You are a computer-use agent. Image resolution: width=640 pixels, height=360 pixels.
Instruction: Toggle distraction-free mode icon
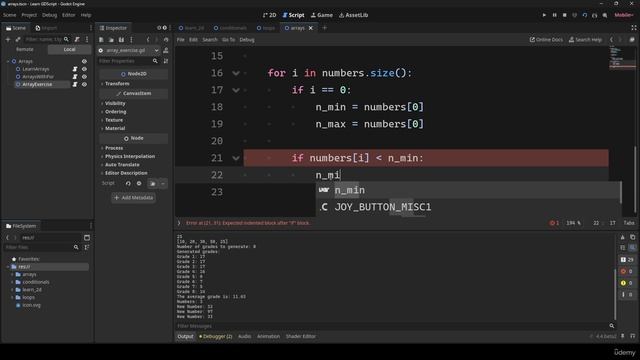[633, 28]
